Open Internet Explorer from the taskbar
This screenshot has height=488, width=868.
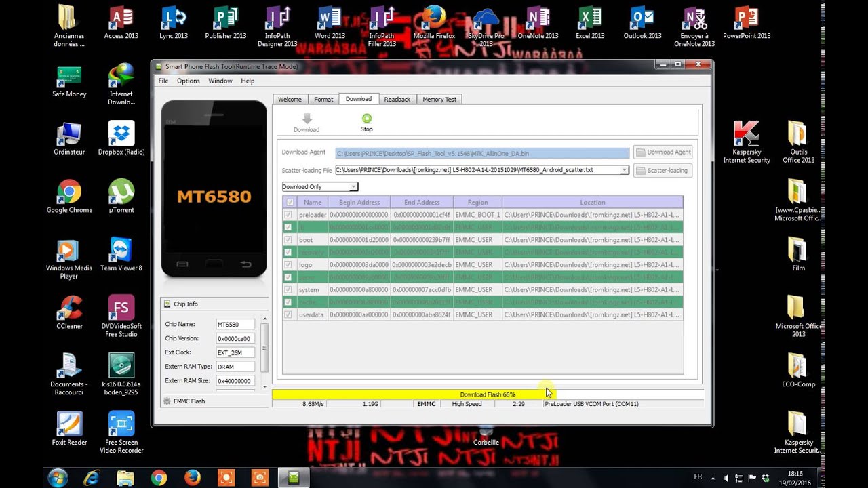click(92, 478)
